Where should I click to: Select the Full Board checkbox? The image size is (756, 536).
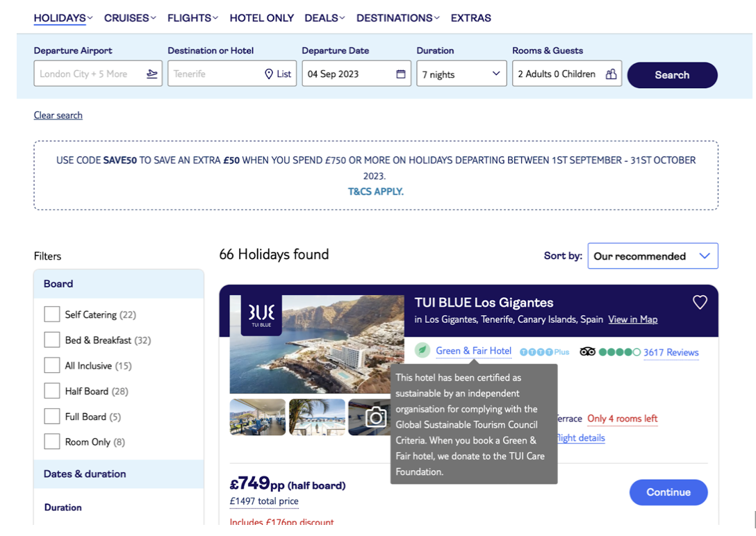click(x=51, y=417)
